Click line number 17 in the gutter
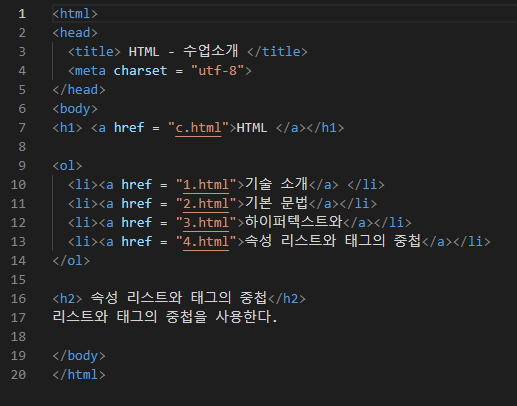517x406 pixels. [x=18, y=318]
